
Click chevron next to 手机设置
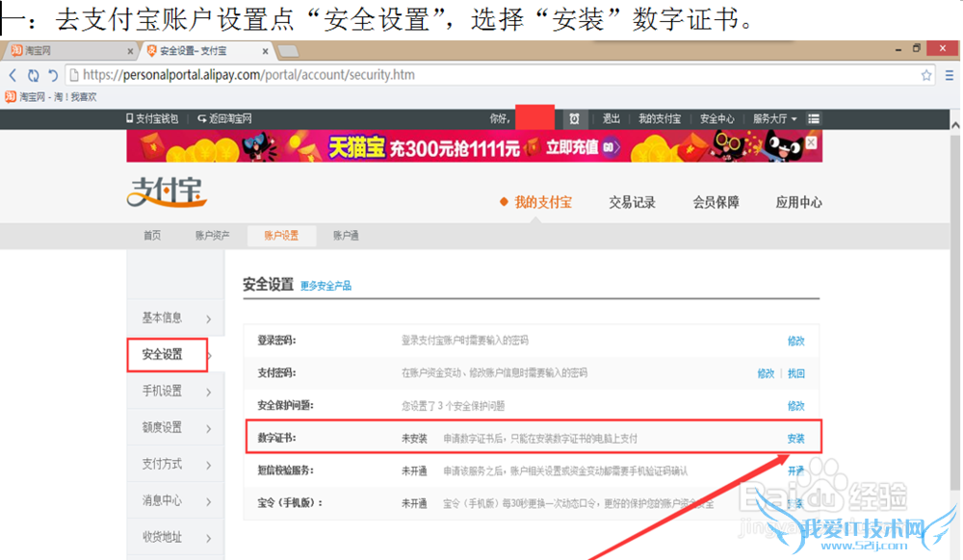[x=209, y=392]
